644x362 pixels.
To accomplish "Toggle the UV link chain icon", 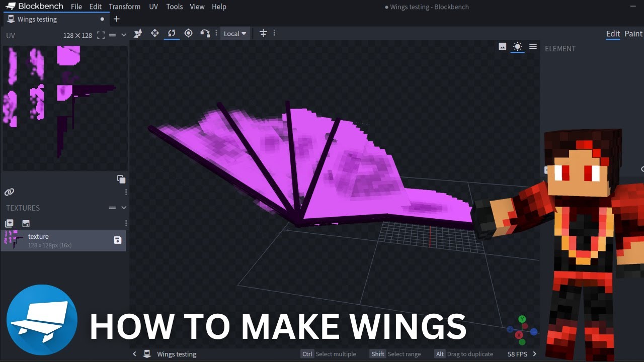I will pos(9,192).
